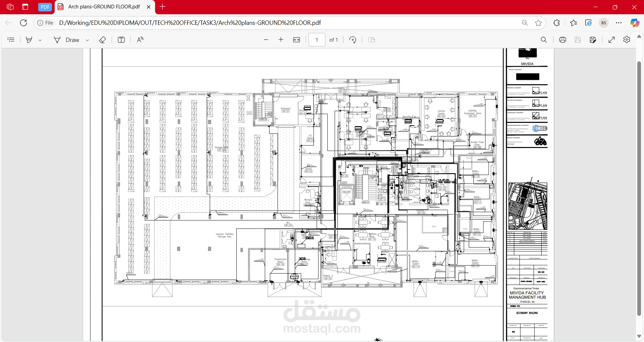Viewport: 644px width, 342px height.
Task: Open the PDF toolbar settings gear
Action: (627, 40)
